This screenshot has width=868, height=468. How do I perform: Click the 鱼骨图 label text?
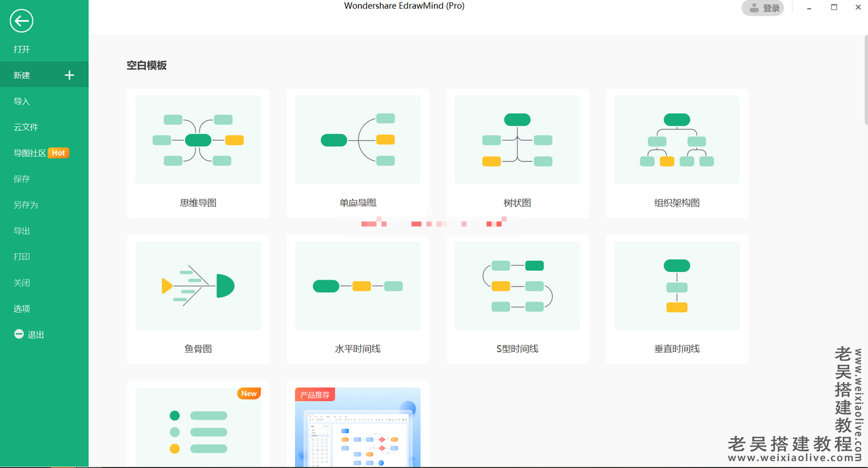198,348
